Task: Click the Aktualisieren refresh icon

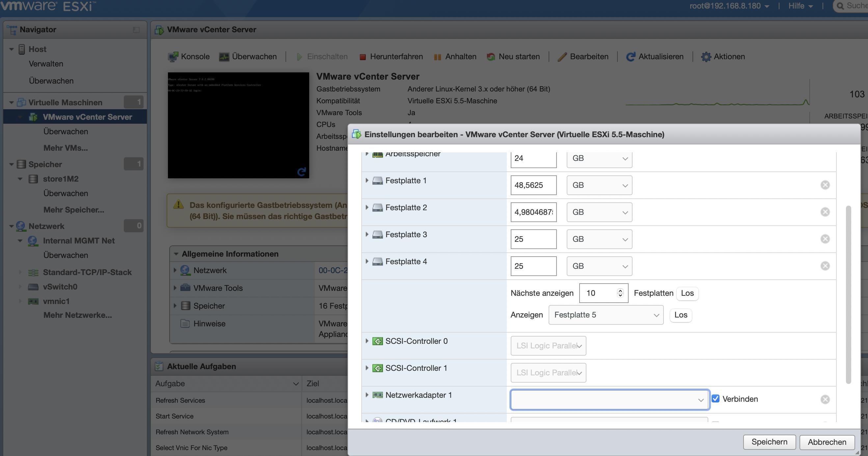Action: tap(630, 56)
